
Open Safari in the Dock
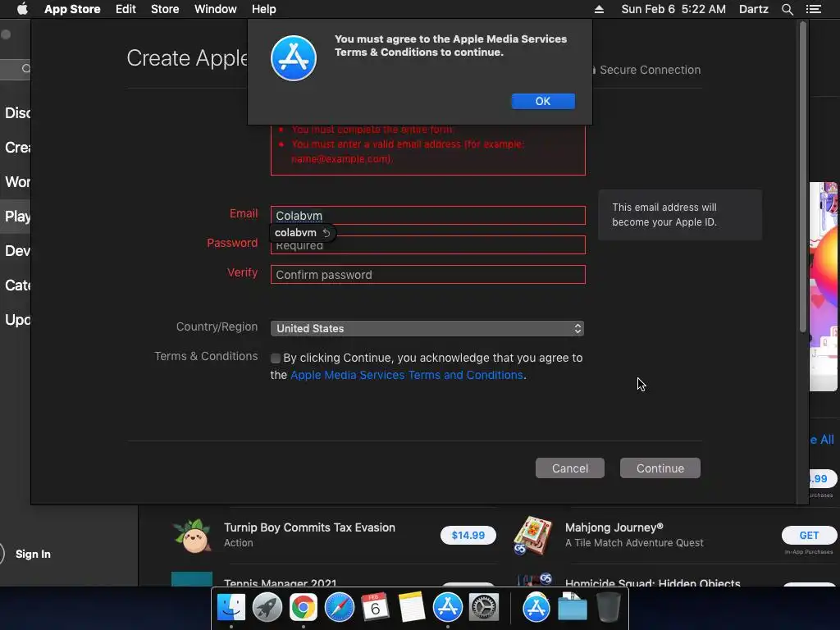[x=339, y=608]
